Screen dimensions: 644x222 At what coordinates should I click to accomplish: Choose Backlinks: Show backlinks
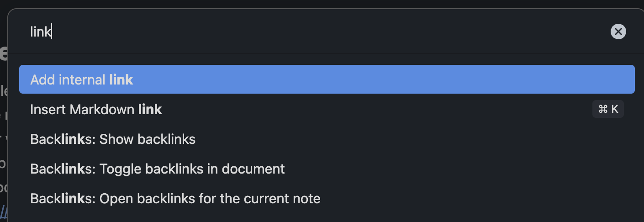coord(113,139)
